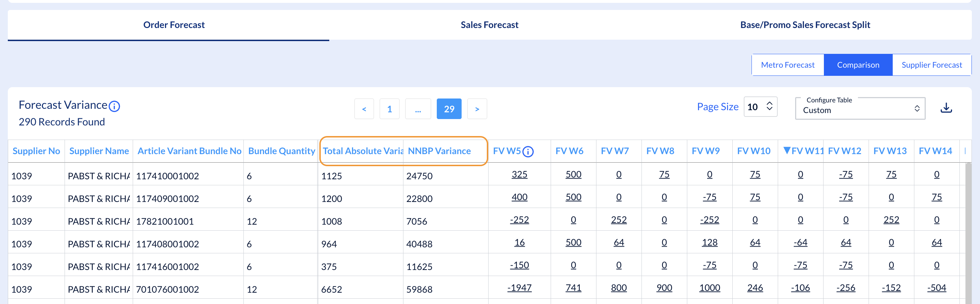Click the ellipsis pagination button
Viewport: 980px width, 304px height.
[x=418, y=109]
